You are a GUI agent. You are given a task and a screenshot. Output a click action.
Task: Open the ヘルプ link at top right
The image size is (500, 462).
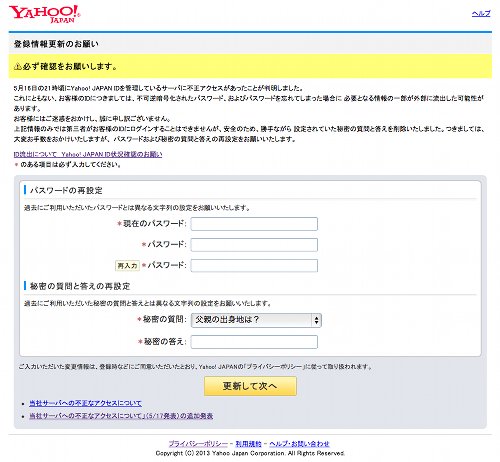click(481, 14)
